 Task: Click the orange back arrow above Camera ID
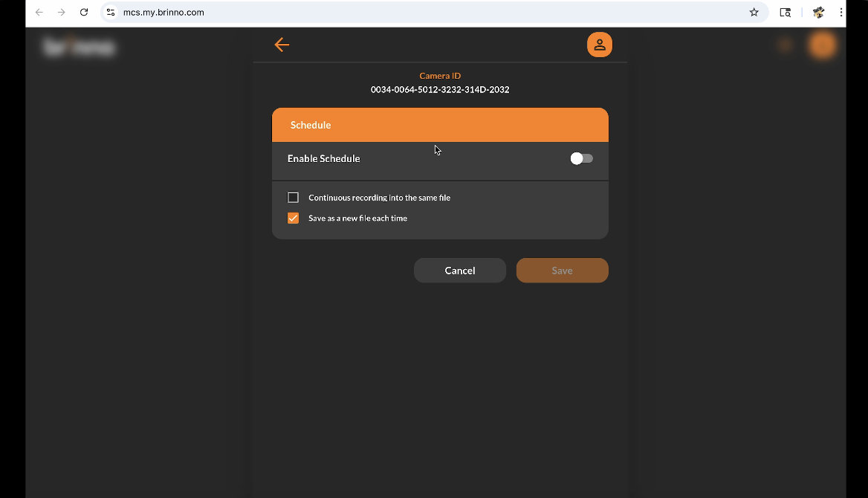coord(282,45)
